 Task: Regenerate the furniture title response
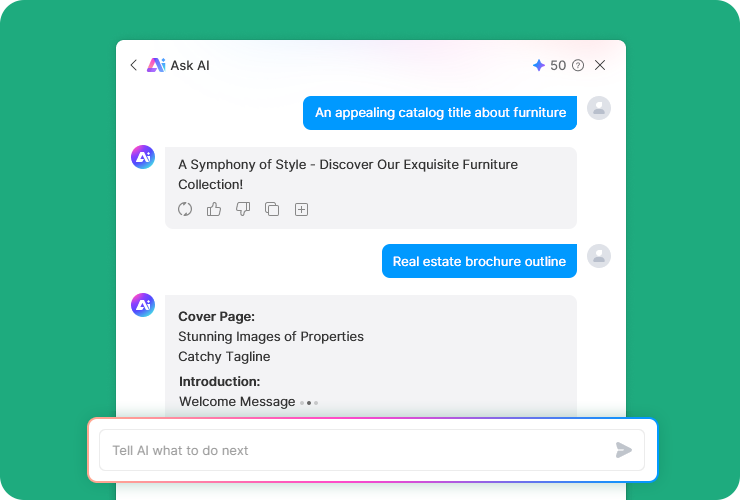185,209
